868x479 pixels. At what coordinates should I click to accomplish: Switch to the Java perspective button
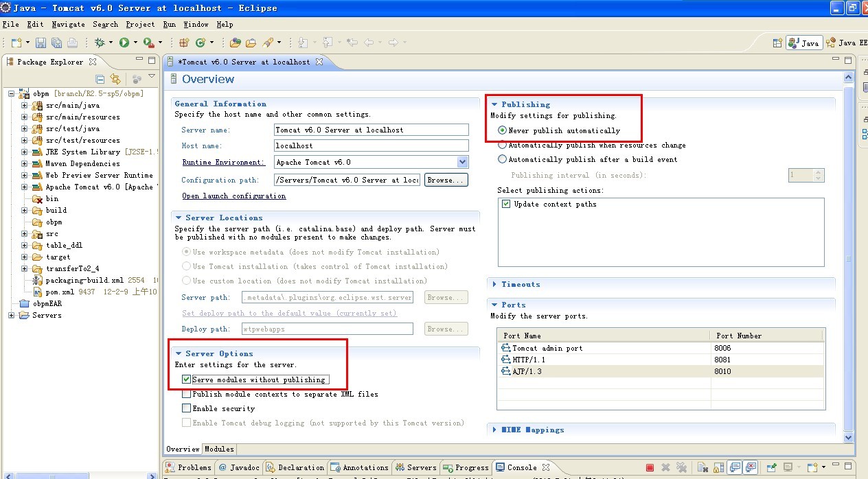tap(804, 43)
